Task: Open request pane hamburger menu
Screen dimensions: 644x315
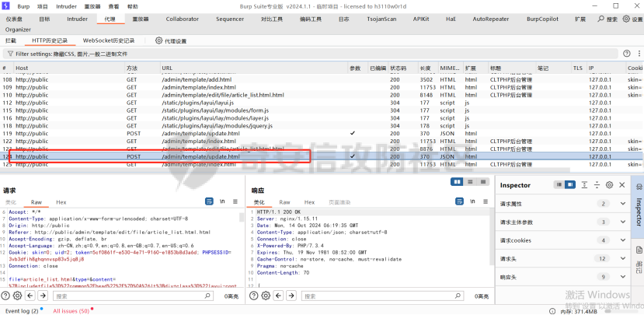Action: click(235, 201)
